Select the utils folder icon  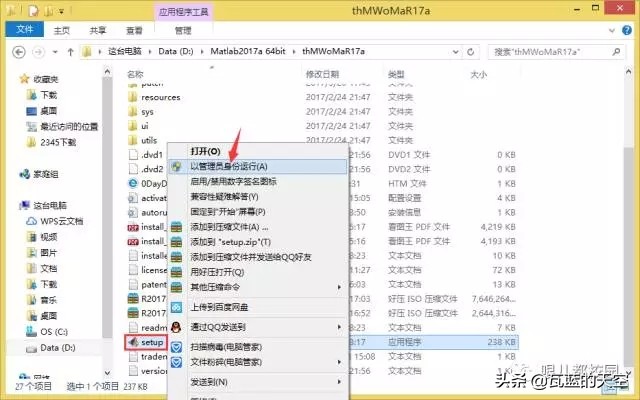132,140
